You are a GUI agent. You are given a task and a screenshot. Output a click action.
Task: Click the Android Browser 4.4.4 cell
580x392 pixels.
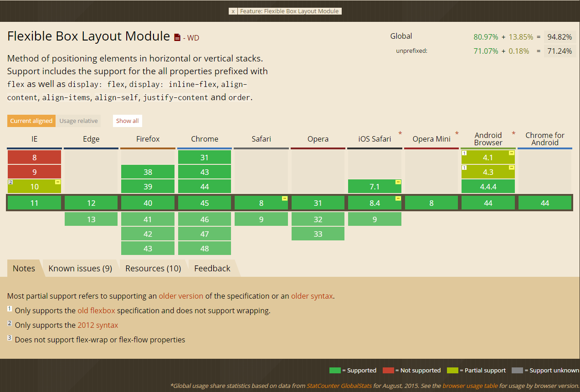[488, 187]
